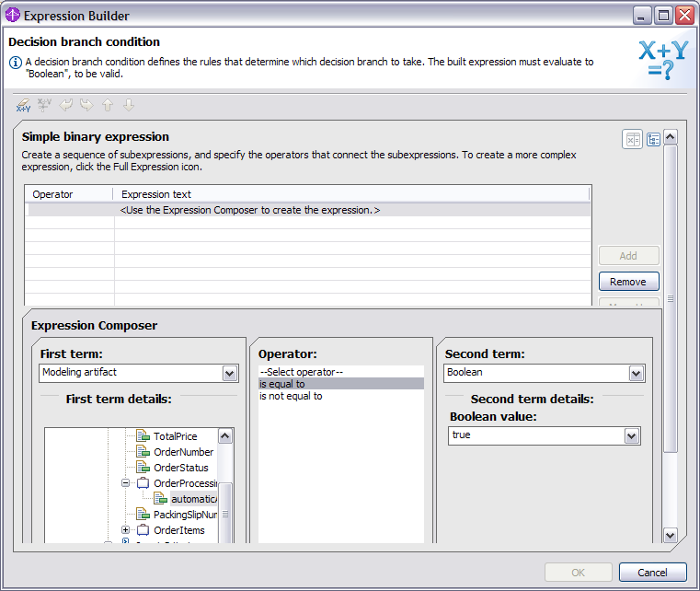
Task: Click the OrderNumber attribute icon
Action: coord(143,451)
